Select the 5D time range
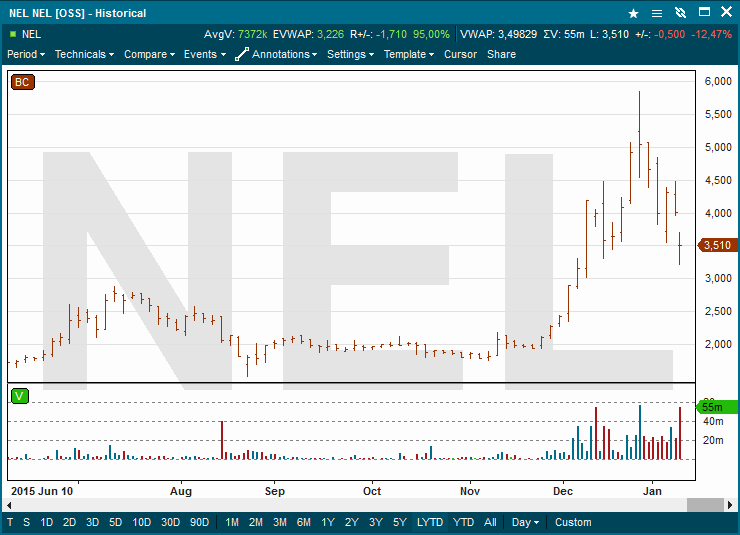Screen dimensions: 740x535 point(116,522)
